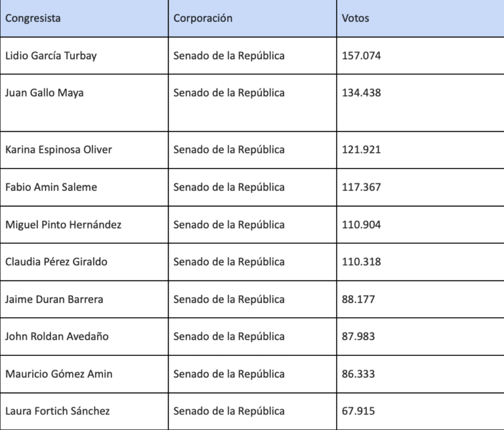
Task: Click the Karina Espinosa Oliver name
Action: click(x=58, y=149)
